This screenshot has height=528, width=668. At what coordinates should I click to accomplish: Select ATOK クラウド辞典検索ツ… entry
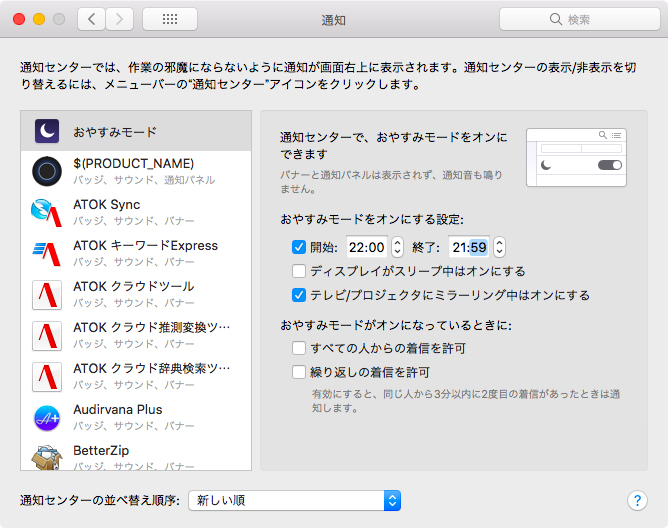click(136, 376)
